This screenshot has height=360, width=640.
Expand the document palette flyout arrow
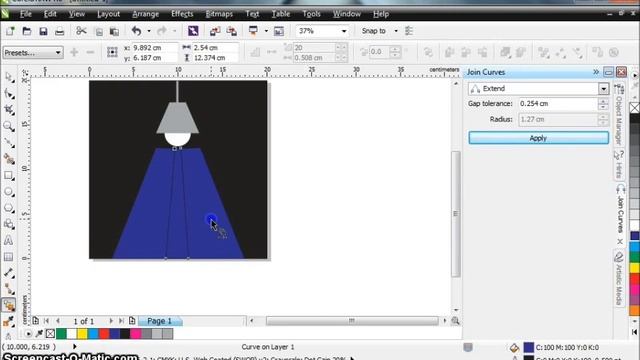pyautogui.click(x=28, y=334)
